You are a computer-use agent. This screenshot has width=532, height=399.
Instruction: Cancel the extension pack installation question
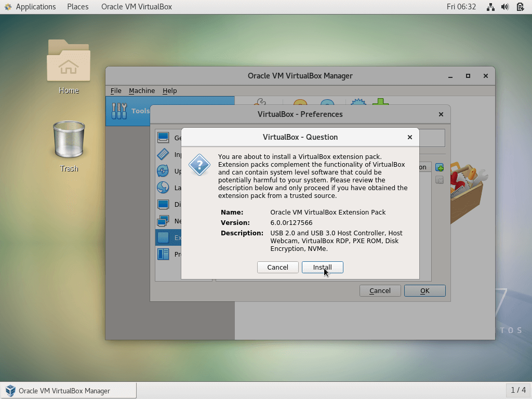click(277, 267)
